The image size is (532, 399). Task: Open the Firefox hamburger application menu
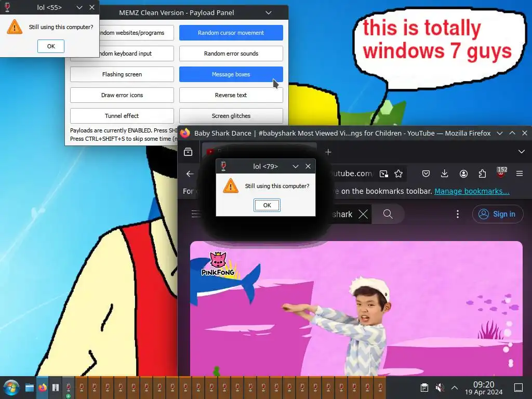tap(520, 174)
